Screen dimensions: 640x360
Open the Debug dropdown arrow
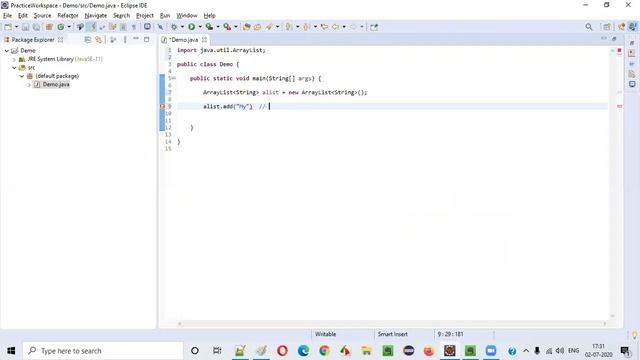182,27
